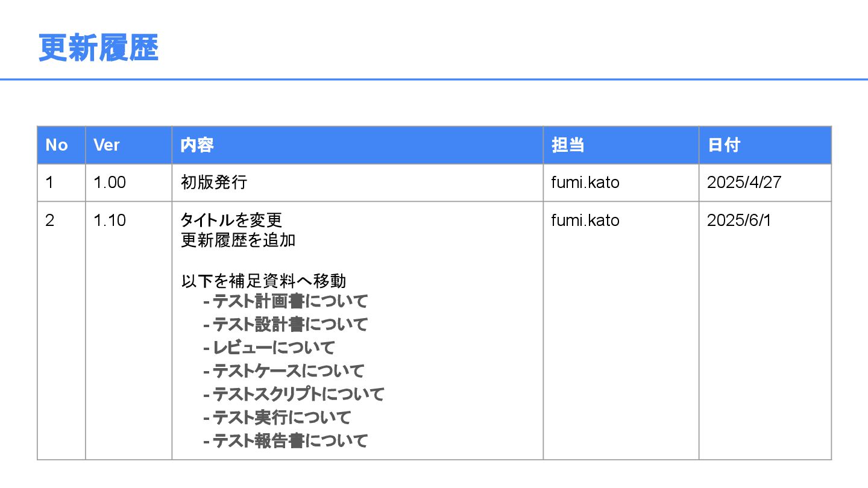Click the 担当 column header
The width and height of the screenshot is (868, 488).
(568, 145)
